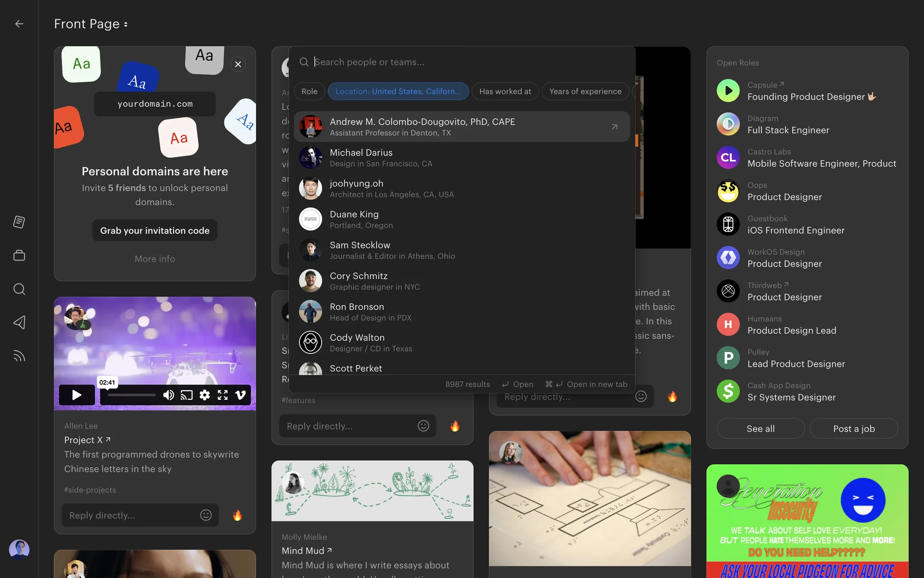Click Grab your invitation code button
This screenshot has height=578, width=924.
pos(154,231)
